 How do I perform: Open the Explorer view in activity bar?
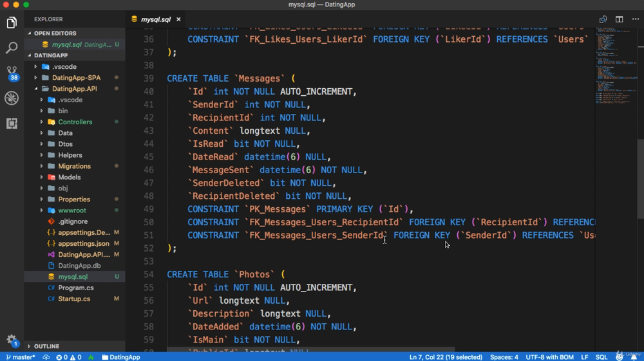click(x=12, y=23)
